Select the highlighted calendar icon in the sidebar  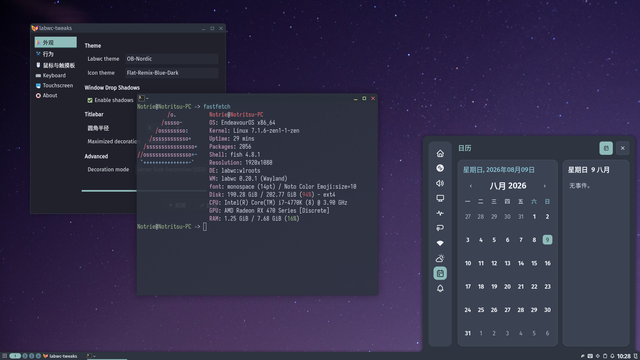point(440,273)
